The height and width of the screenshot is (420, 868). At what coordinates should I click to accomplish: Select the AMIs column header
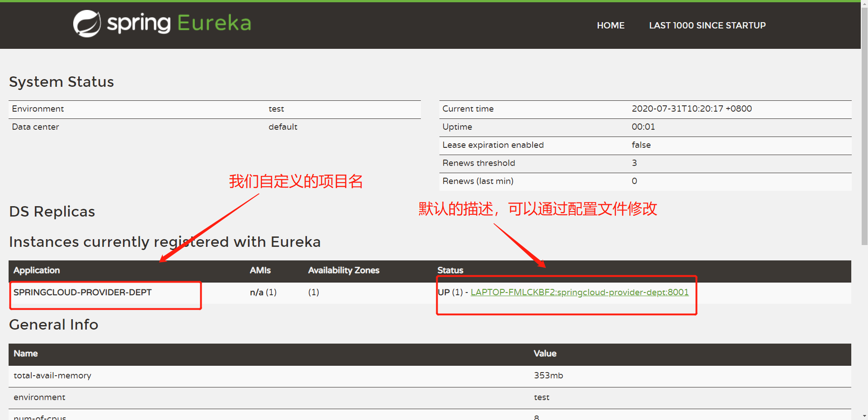pyautogui.click(x=260, y=270)
